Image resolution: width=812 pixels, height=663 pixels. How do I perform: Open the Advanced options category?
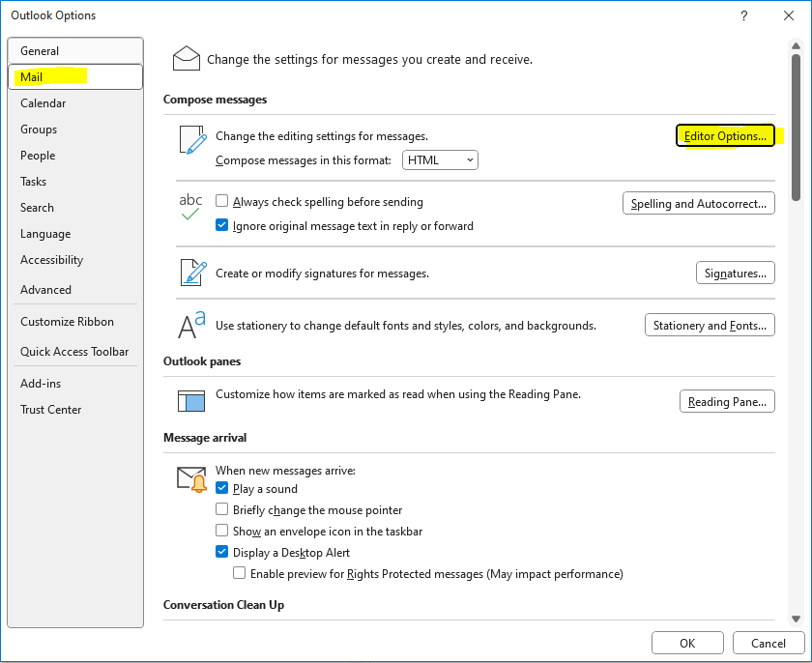(x=75, y=289)
